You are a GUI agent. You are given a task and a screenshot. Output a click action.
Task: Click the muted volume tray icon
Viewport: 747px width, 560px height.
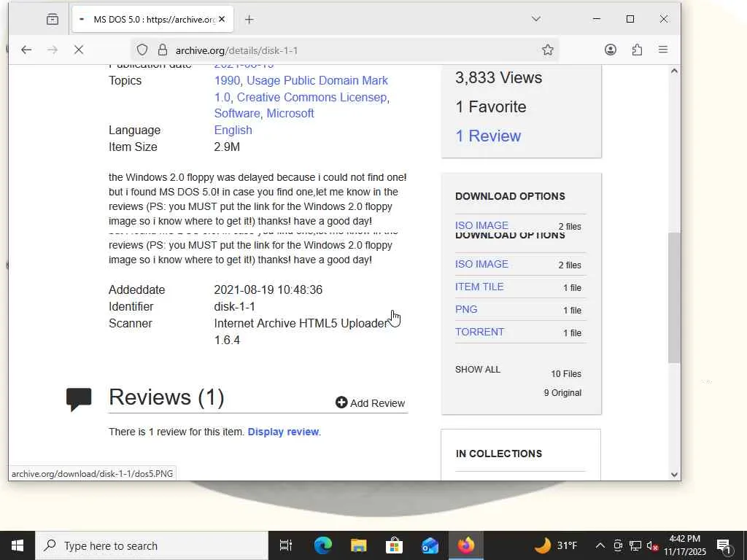tap(652, 545)
